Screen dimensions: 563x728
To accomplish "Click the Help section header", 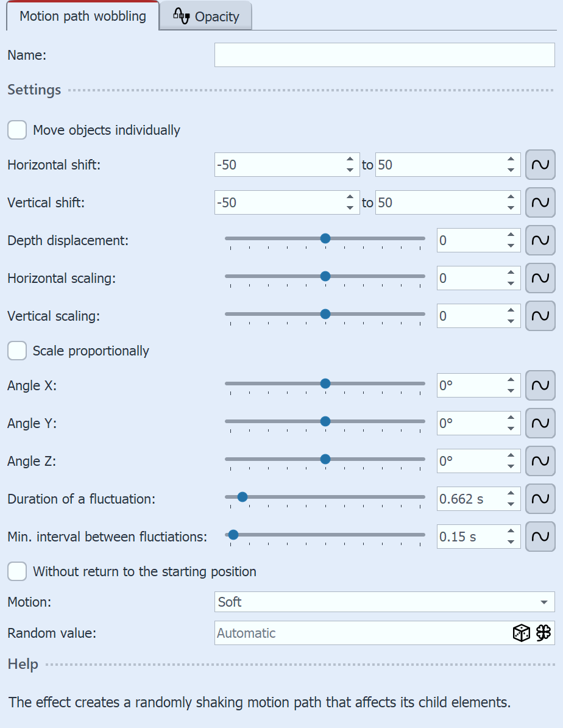I will tap(23, 664).
